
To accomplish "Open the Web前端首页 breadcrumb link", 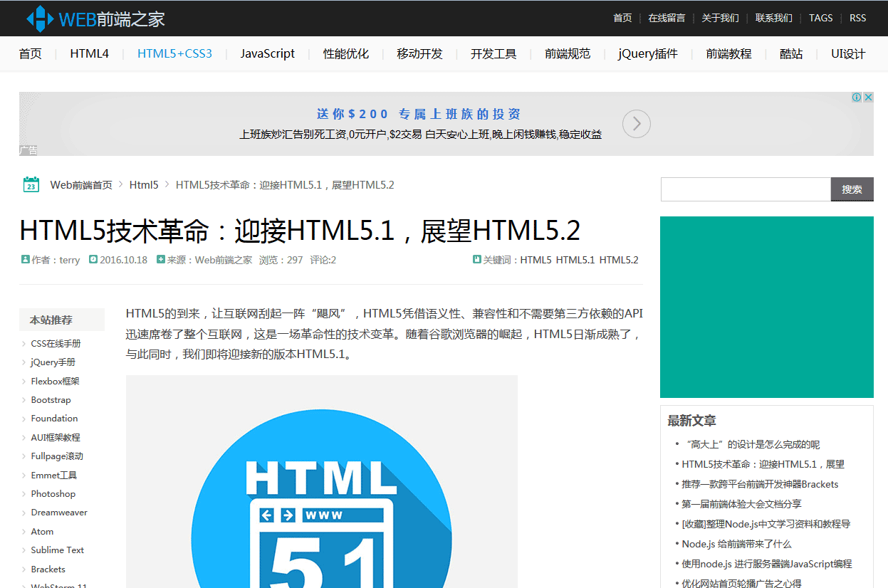I will click(81, 185).
